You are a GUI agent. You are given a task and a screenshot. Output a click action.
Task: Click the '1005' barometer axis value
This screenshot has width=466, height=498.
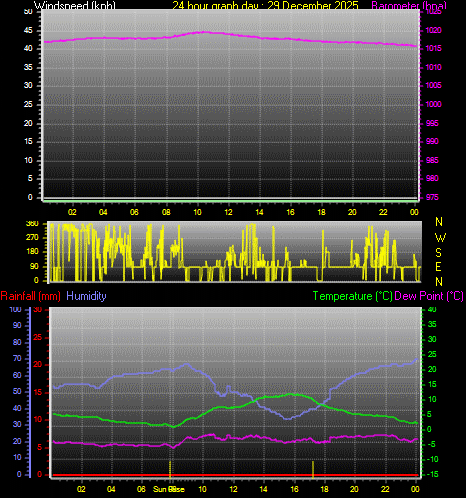coord(434,85)
